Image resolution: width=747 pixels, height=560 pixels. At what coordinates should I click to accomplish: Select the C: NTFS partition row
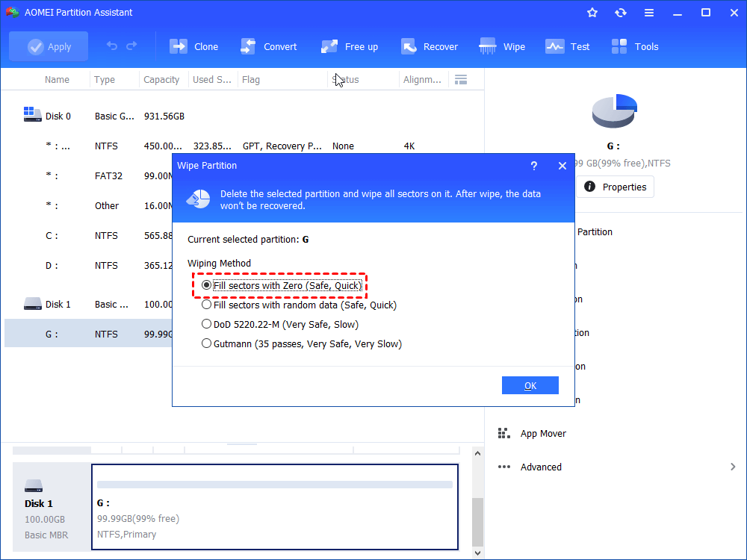click(x=89, y=236)
